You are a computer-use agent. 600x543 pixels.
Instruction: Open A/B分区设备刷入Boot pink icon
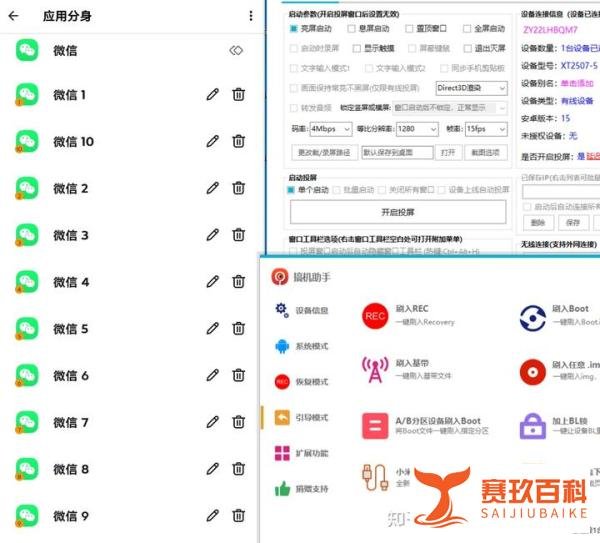[375, 426]
